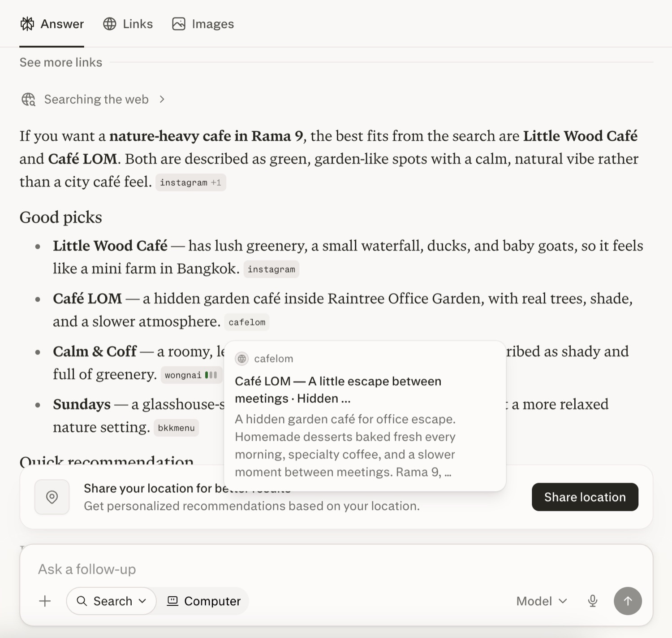Image resolution: width=672 pixels, height=638 pixels.
Task: Click the plus attach icon
Action: pyautogui.click(x=45, y=601)
